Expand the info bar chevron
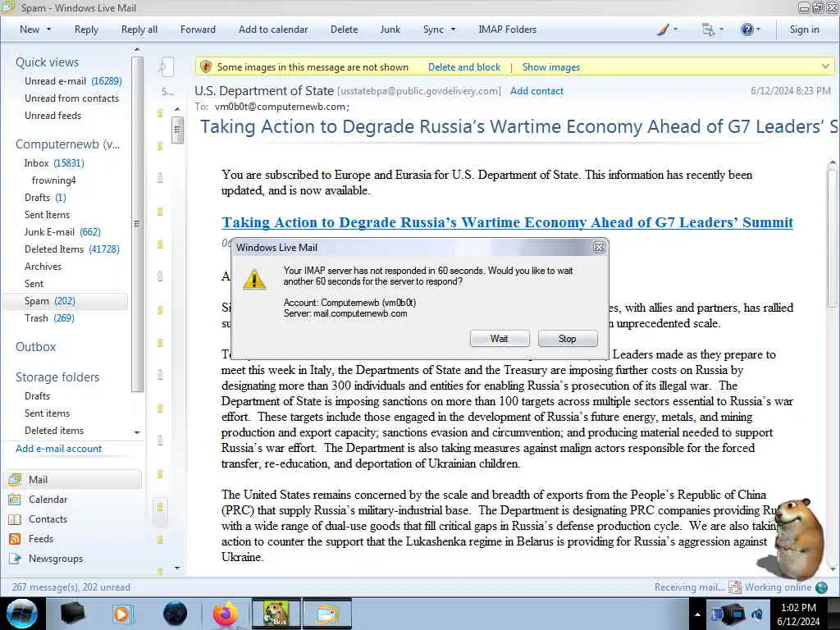This screenshot has width=840, height=630. (825, 66)
